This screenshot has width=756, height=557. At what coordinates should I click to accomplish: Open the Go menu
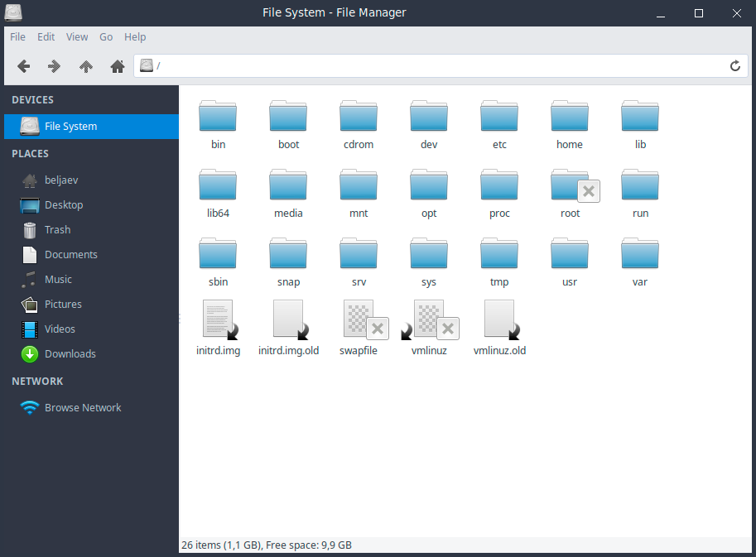click(x=106, y=37)
